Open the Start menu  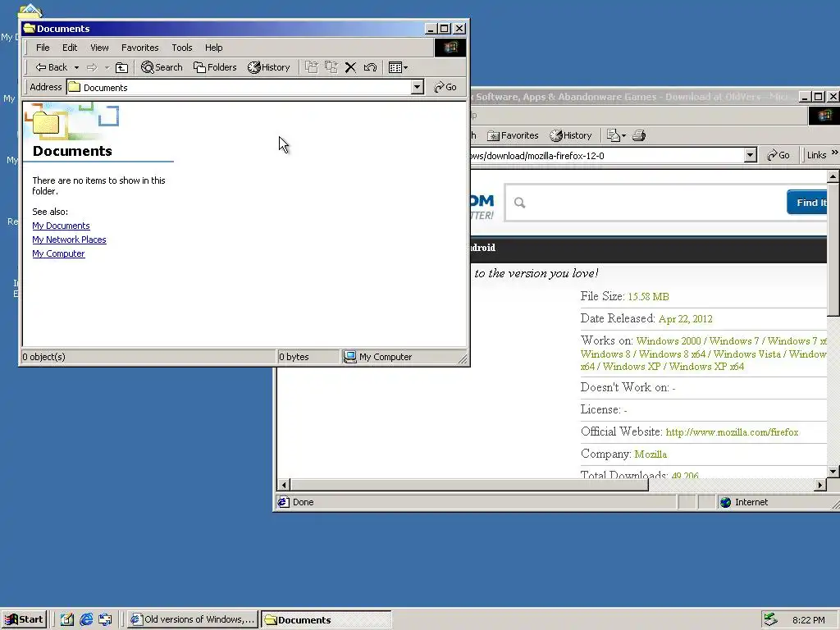[24, 620]
